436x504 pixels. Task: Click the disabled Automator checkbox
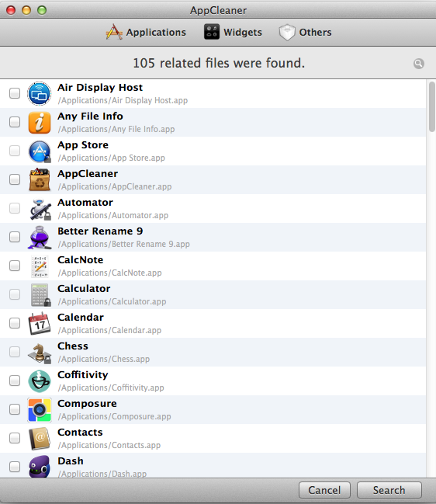[x=15, y=208]
